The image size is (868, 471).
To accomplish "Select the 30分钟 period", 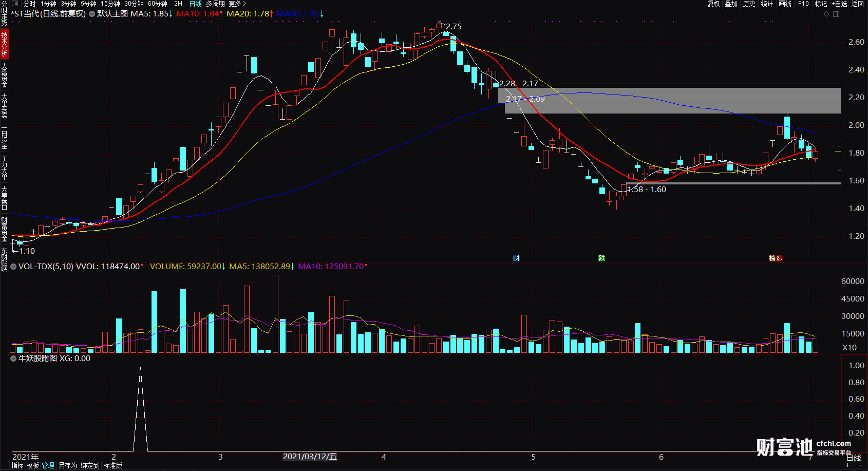I will pos(134,4).
